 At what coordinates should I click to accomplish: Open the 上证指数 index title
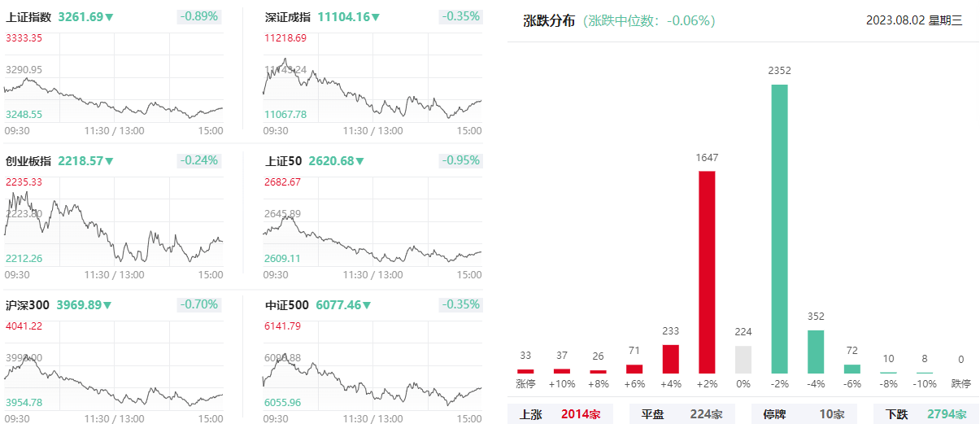point(28,16)
